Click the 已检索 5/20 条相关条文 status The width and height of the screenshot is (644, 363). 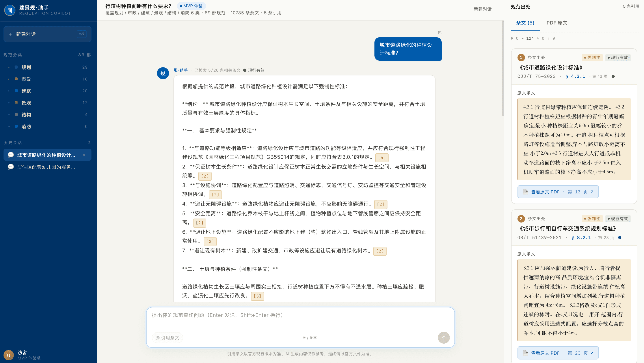[217, 70]
